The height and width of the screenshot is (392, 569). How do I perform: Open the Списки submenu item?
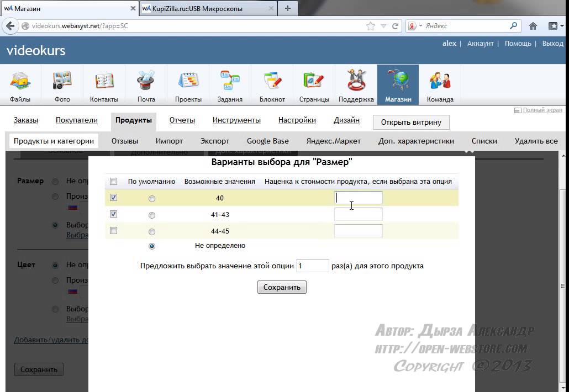(x=484, y=141)
